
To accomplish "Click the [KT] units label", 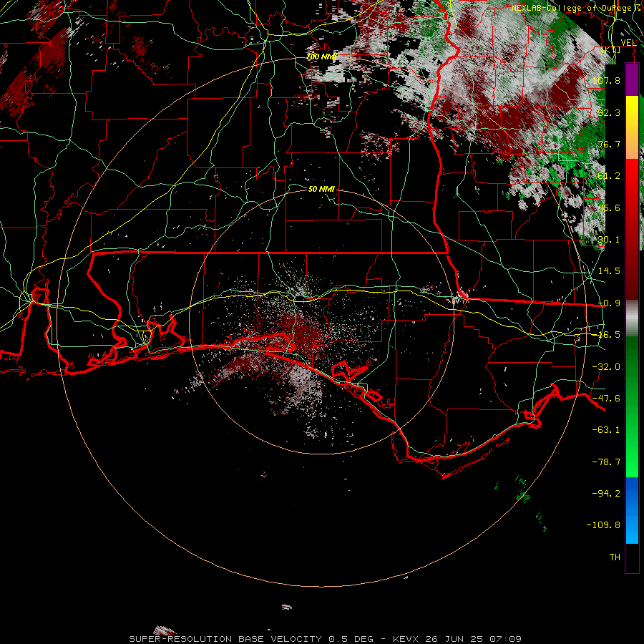I will tap(611, 49).
